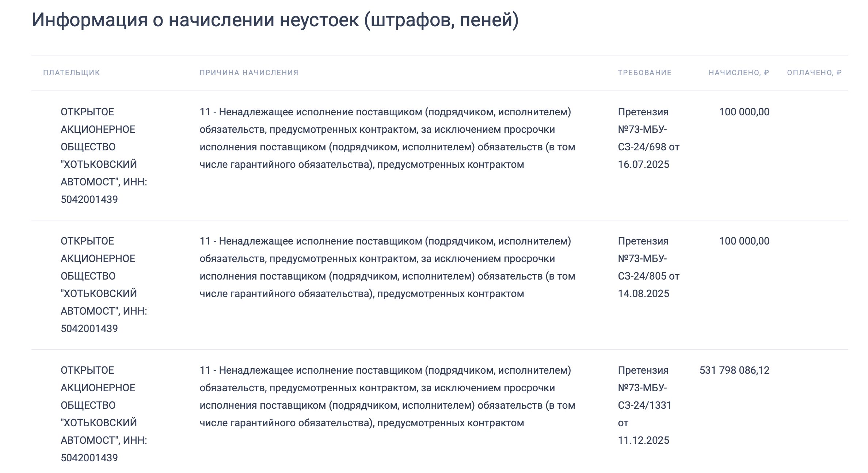Image resolution: width=868 pixels, height=473 pixels.
Task: Click the page heading about неустоек начислении
Action: pyautogui.click(x=275, y=20)
